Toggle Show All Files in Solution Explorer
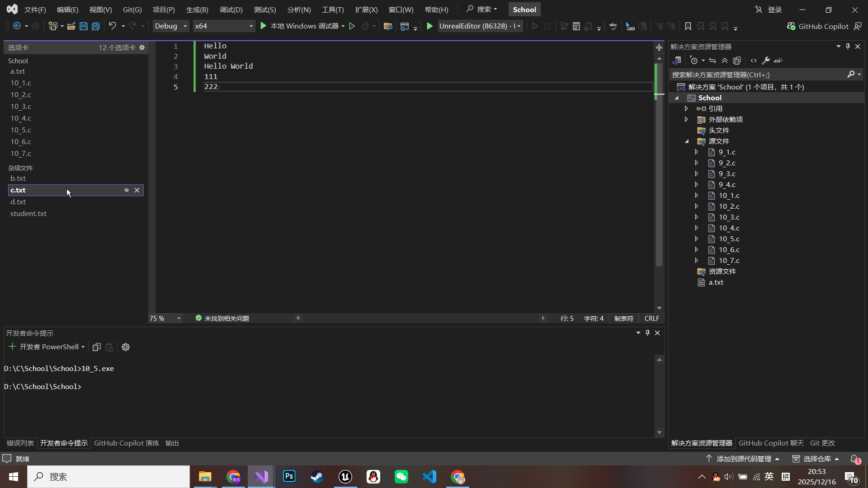This screenshot has width=868, height=488. click(x=737, y=61)
